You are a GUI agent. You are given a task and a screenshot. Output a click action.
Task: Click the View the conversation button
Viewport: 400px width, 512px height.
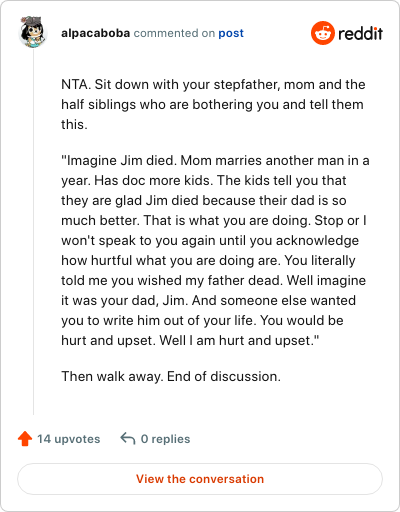[200, 479]
